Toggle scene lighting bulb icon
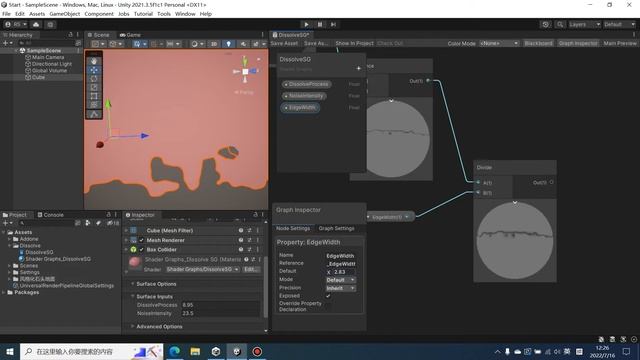The image size is (640, 360). click(x=228, y=44)
